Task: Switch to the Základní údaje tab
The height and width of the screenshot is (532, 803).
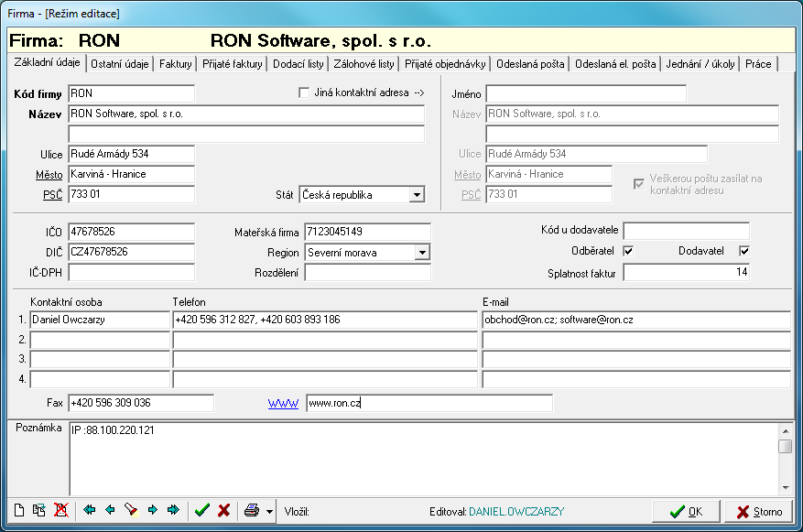Action: (47, 62)
